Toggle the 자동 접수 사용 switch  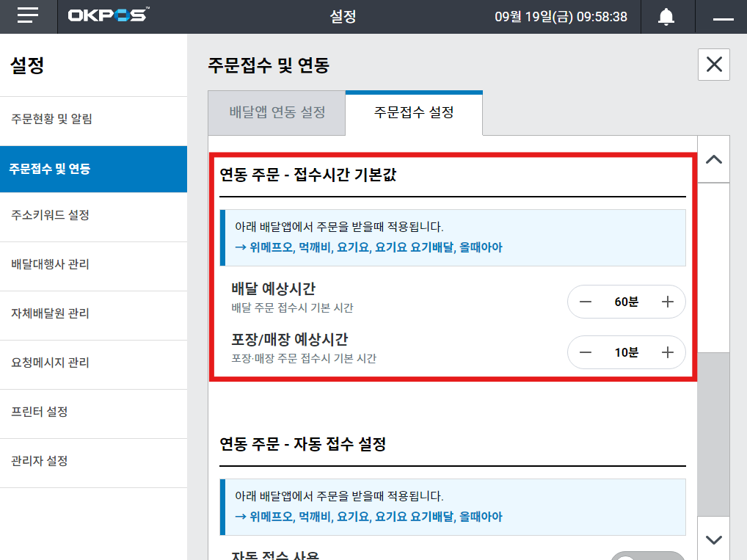point(647,556)
